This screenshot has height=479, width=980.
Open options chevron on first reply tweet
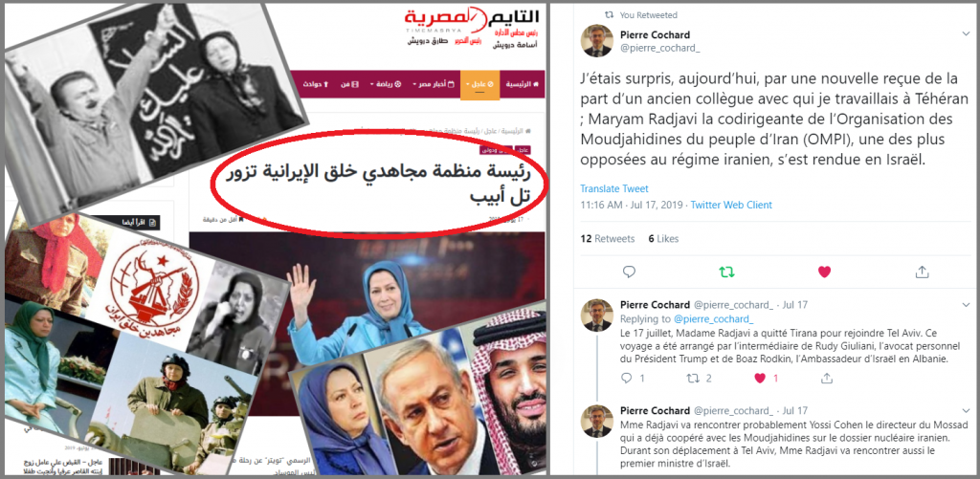pos(965,305)
